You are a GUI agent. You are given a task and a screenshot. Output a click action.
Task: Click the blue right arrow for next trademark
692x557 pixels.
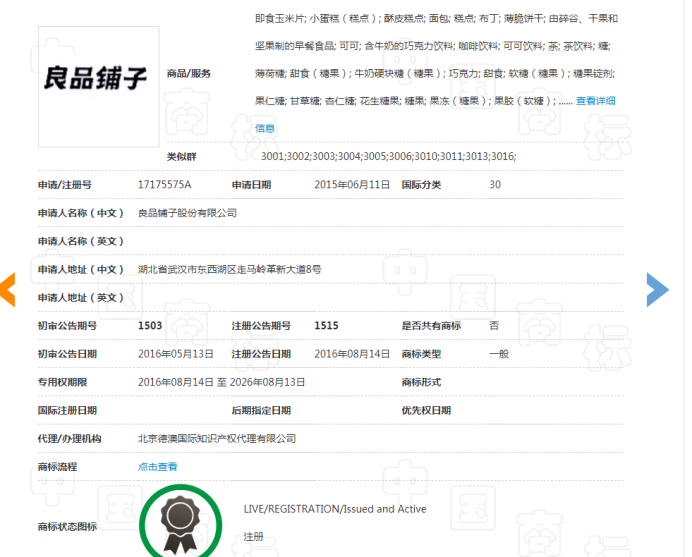656,289
